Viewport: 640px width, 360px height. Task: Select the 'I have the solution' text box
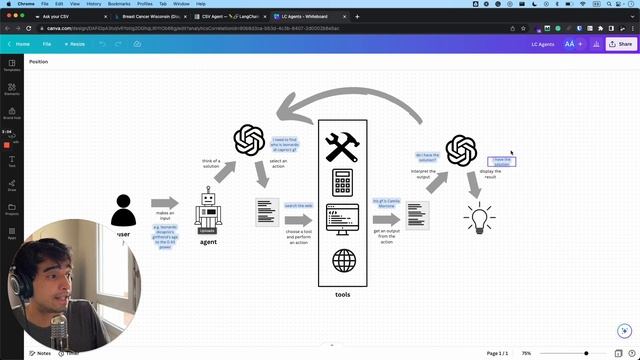point(502,162)
